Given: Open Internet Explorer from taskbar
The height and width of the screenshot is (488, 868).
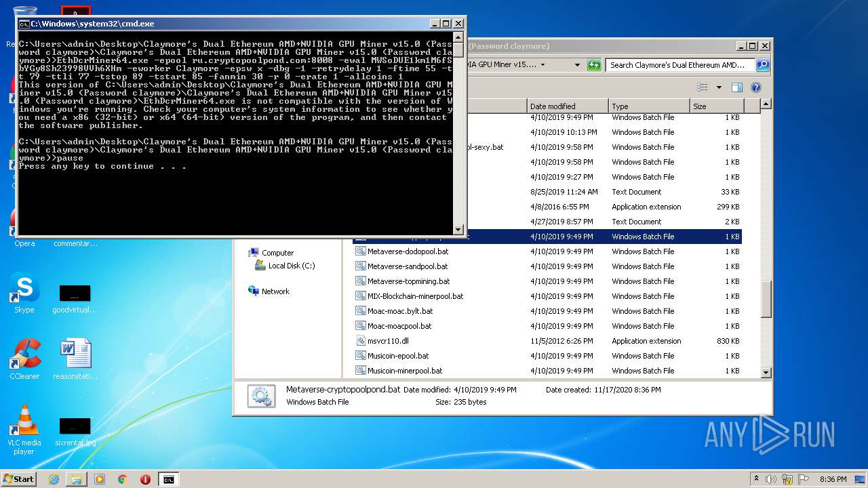Looking at the screenshot, I should [x=54, y=479].
